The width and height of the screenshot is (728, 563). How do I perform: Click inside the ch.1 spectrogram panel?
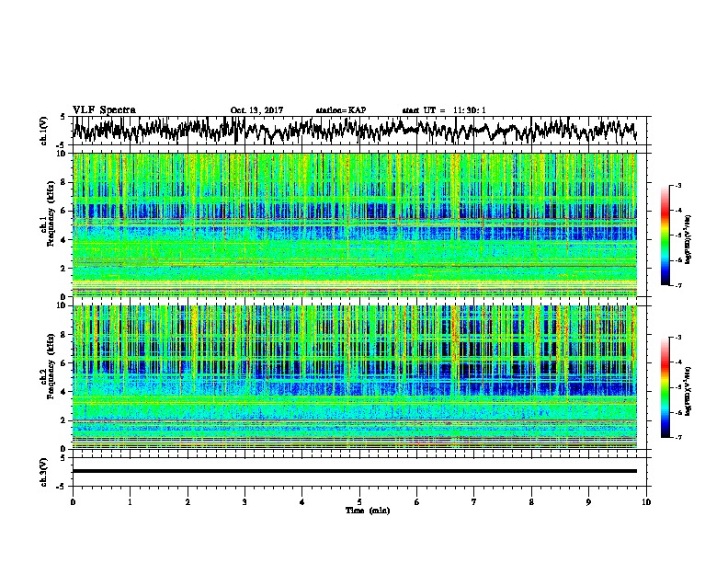354,224
